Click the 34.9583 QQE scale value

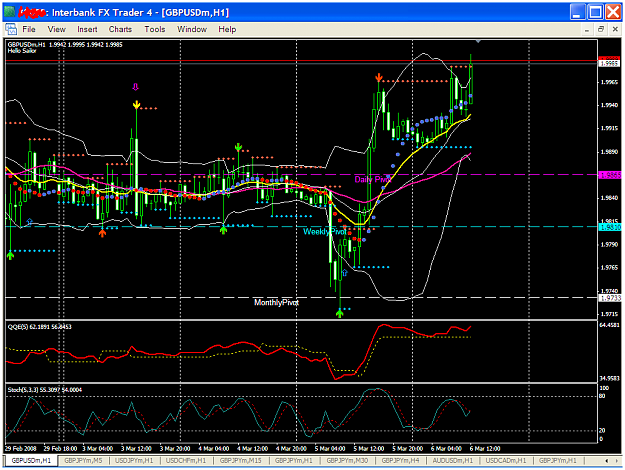point(610,378)
